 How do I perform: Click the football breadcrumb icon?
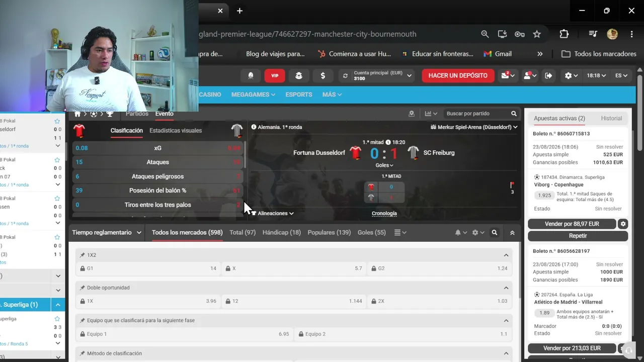[94, 114]
